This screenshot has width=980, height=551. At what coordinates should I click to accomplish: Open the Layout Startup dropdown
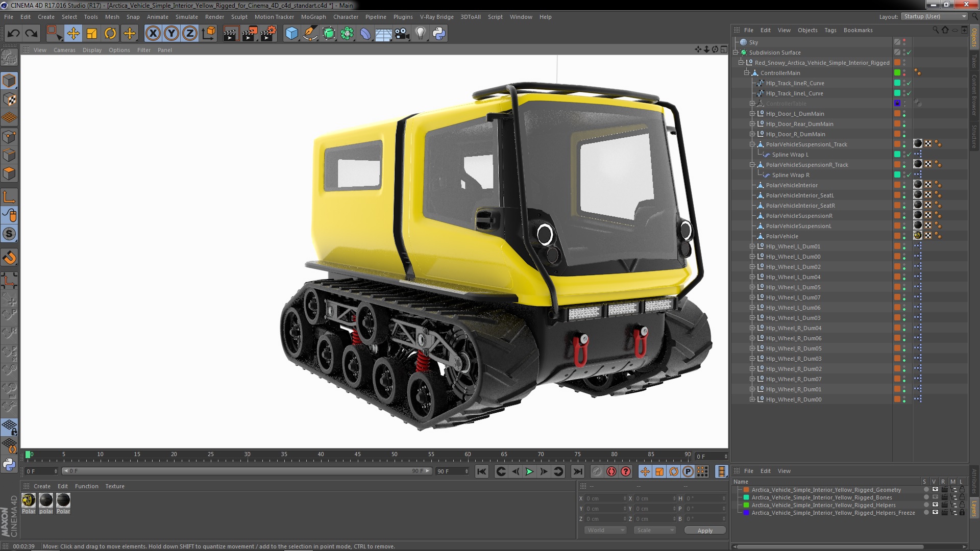click(934, 17)
